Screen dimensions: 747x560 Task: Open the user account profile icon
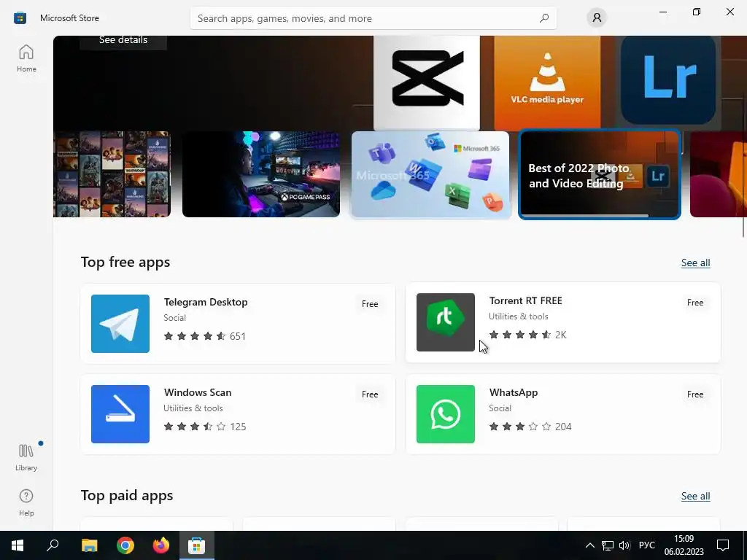coord(597,18)
